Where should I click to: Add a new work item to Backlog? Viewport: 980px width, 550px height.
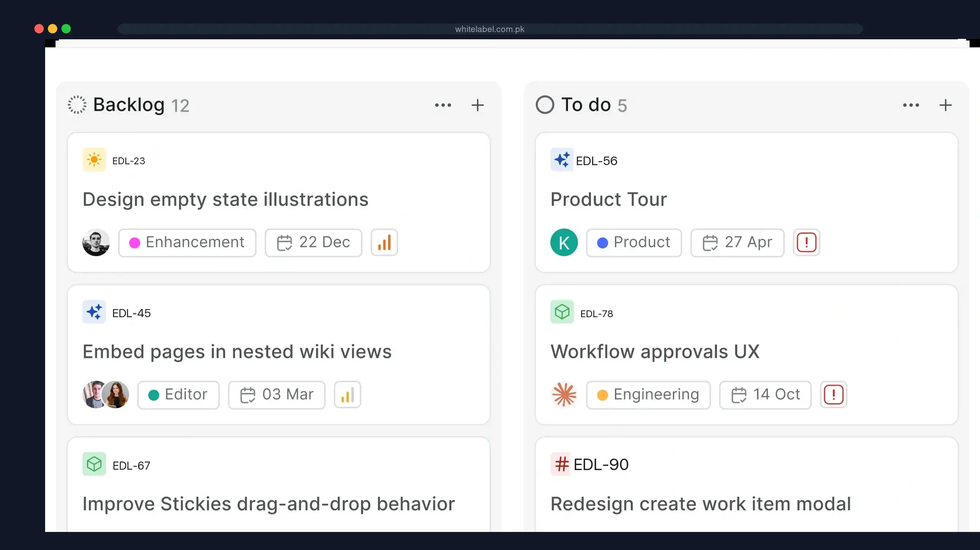coord(477,105)
